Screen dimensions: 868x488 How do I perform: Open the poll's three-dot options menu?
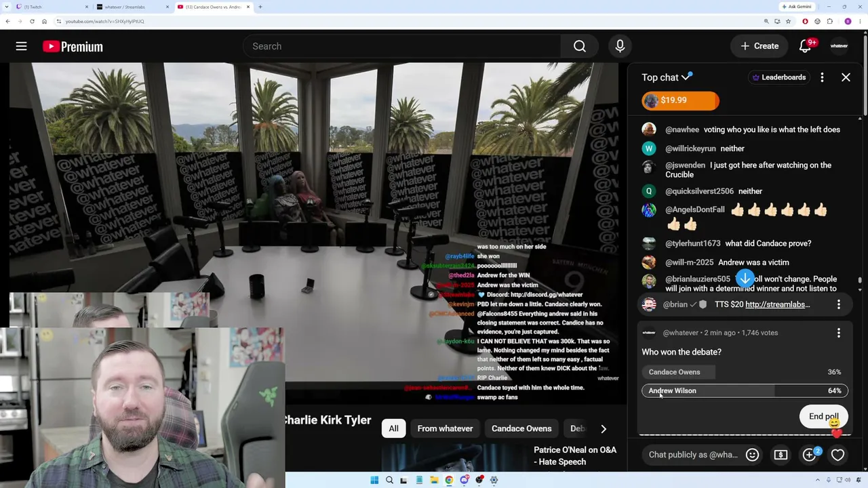[x=839, y=333]
